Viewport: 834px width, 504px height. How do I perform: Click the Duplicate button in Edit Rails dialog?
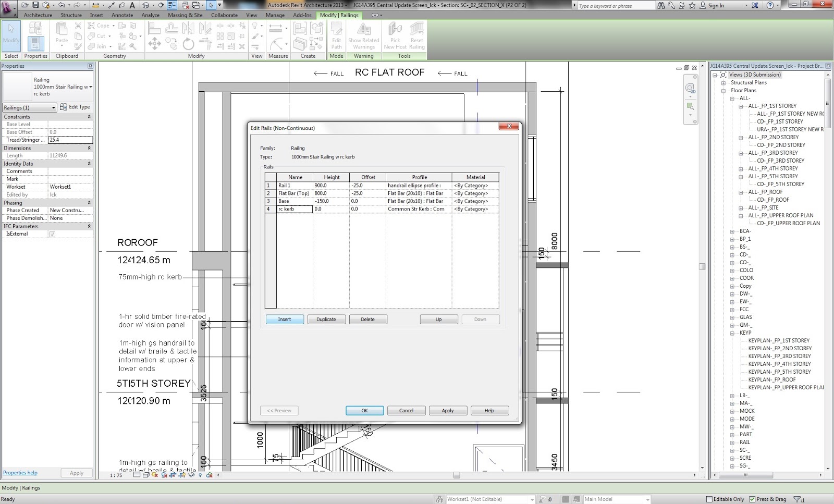326,319
